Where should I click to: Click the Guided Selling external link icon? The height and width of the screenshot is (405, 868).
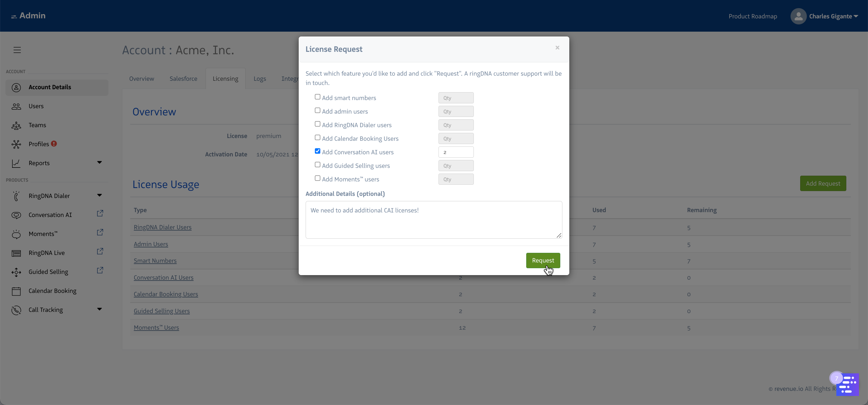click(x=100, y=270)
